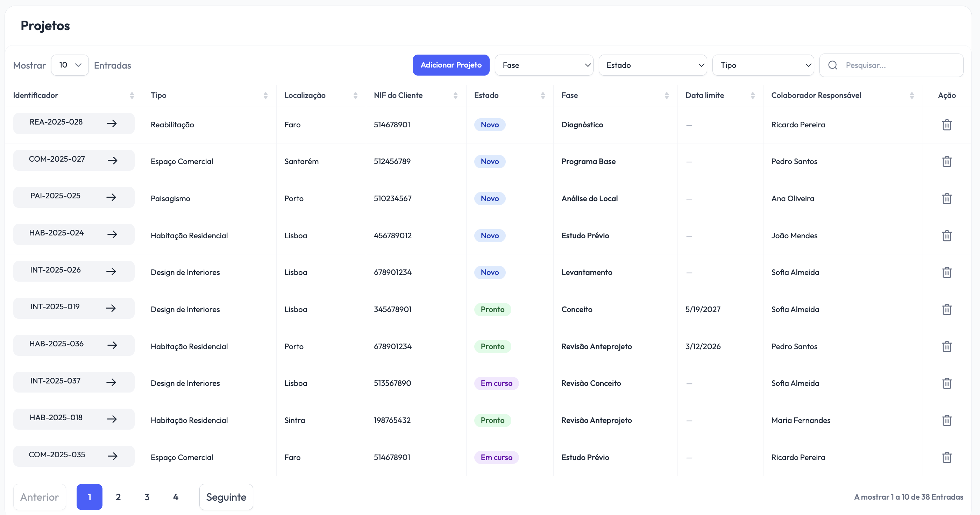Open the Fase filter dropdown
The image size is (980, 515).
[x=544, y=65]
